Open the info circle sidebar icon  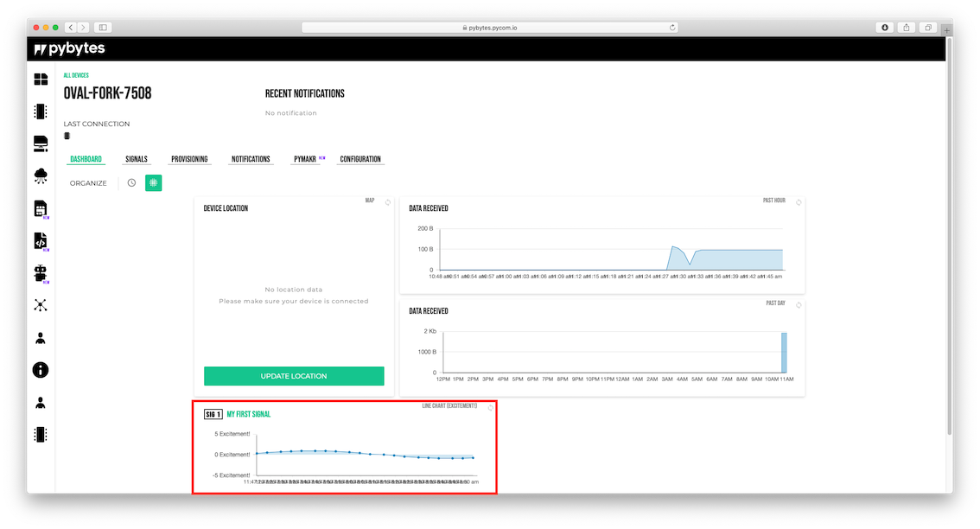[x=41, y=370]
